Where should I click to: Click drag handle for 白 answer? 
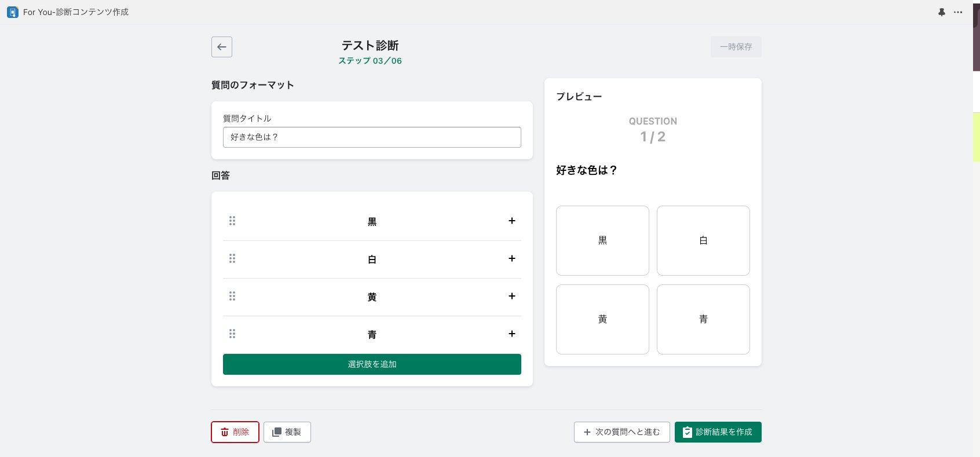tap(232, 258)
